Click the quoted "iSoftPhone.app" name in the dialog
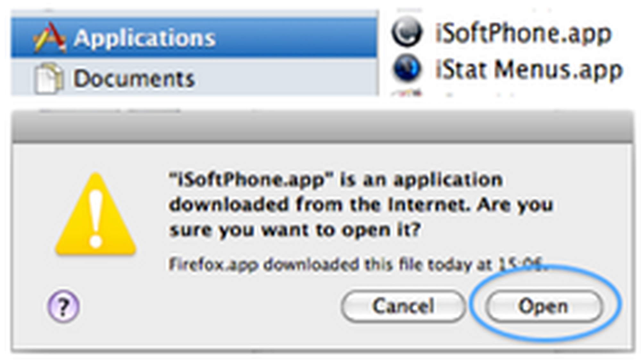This screenshot has height=364, width=641. click(x=251, y=180)
